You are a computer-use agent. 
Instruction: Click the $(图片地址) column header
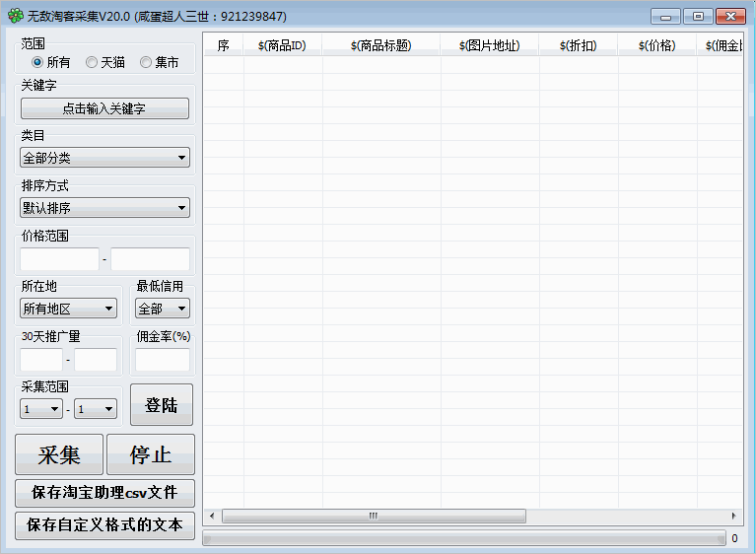[x=490, y=45]
